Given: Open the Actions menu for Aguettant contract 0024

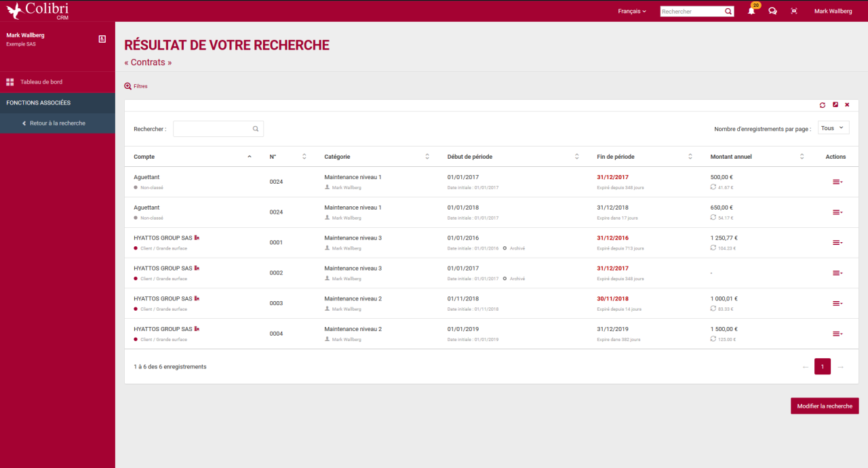Looking at the screenshot, I should (837, 181).
